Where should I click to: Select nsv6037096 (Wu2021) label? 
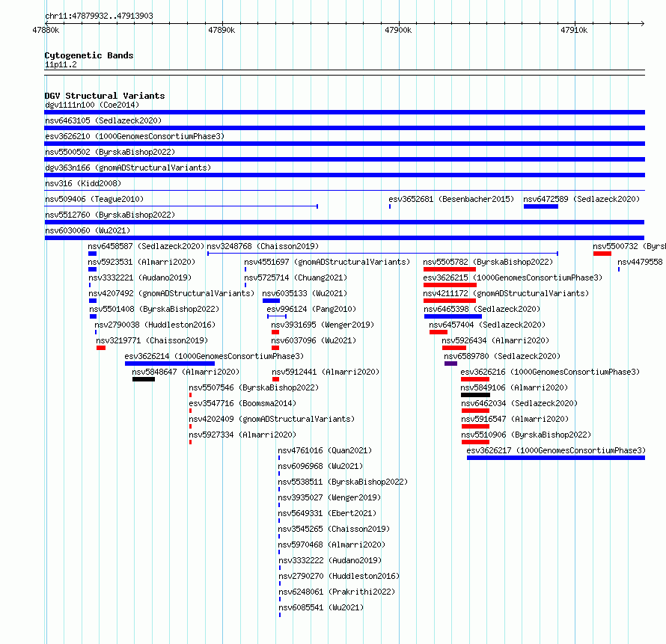pos(314,340)
